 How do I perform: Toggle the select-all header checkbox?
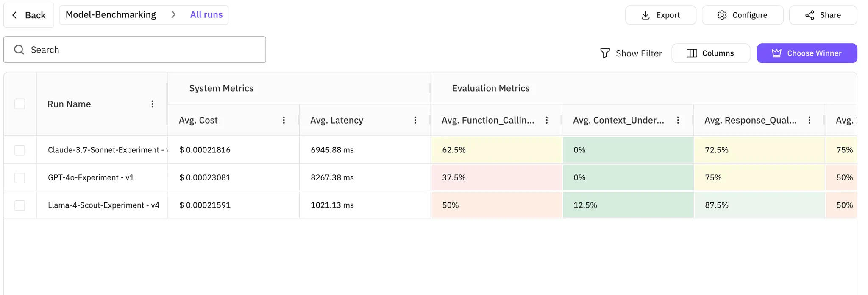[20, 104]
